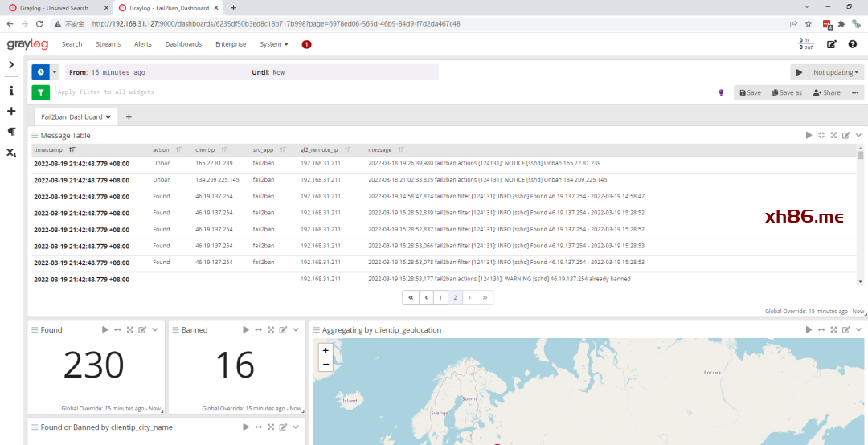Start auto-refresh with the play button

click(799, 72)
